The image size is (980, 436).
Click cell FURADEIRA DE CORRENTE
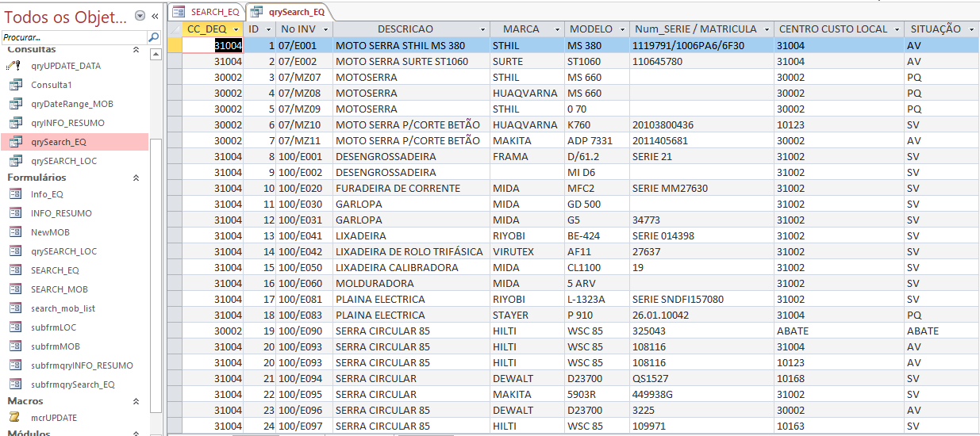pyautogui.click(x=411, y=188)
